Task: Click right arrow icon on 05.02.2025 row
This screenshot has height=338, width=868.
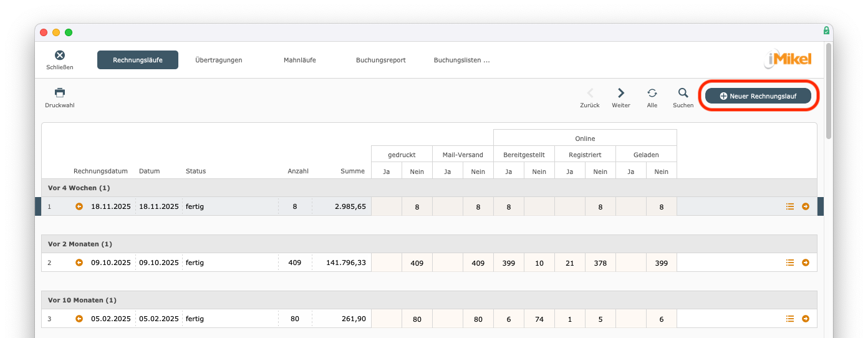Action: [x=806, y=319]
